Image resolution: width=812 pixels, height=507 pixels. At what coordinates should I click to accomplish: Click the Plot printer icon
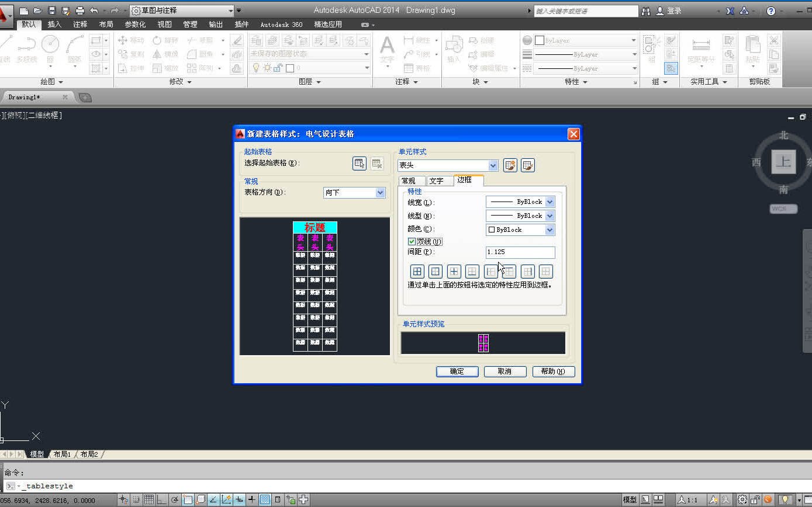[x=80, y=11]
